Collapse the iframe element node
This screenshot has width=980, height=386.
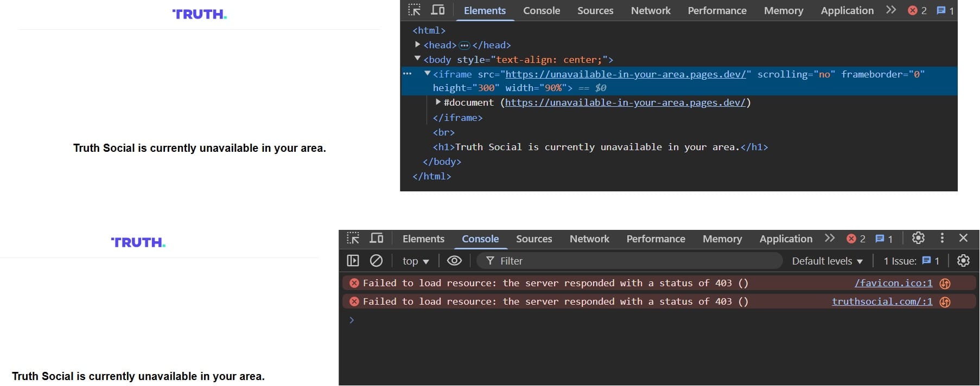[427, 73]
